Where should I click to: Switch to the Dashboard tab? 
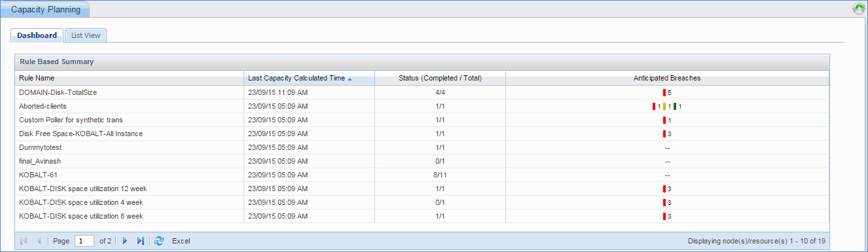(x=37, y=35)
